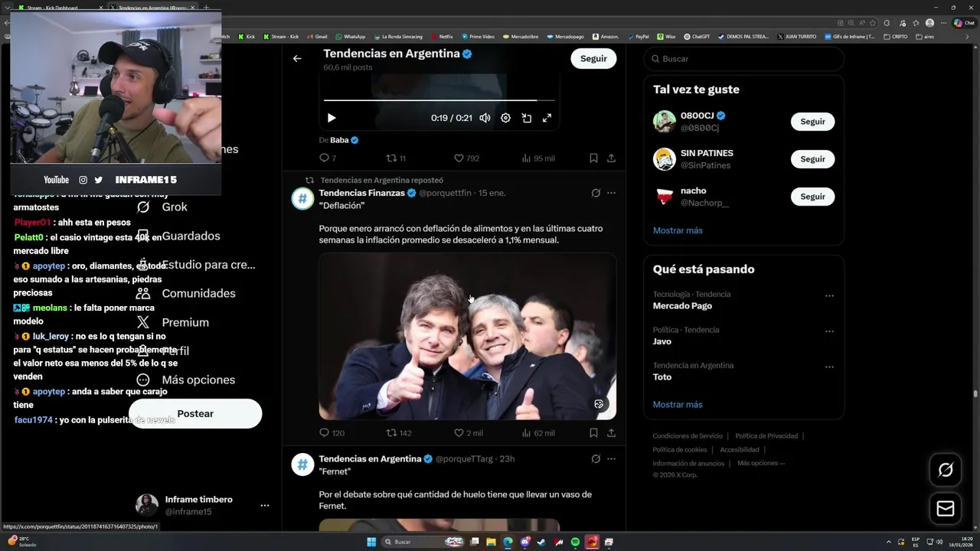Image resolution: width=980 pixels, height=551 pixels.
Task: Go back with the arrow beside Tendencias en Argentina
Action: pos(297,58)
